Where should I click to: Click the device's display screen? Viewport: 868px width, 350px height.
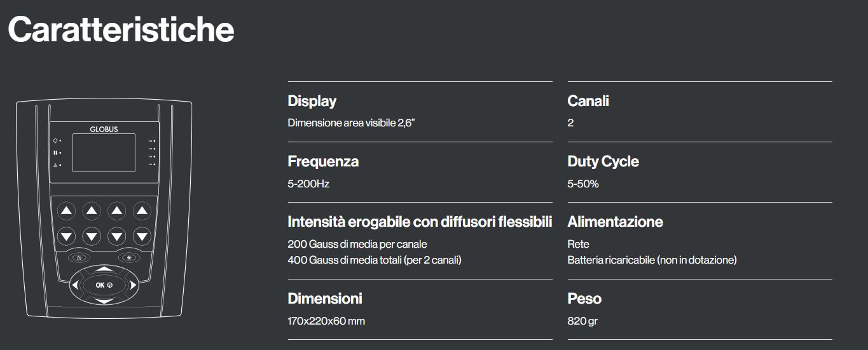coord(104,152)
